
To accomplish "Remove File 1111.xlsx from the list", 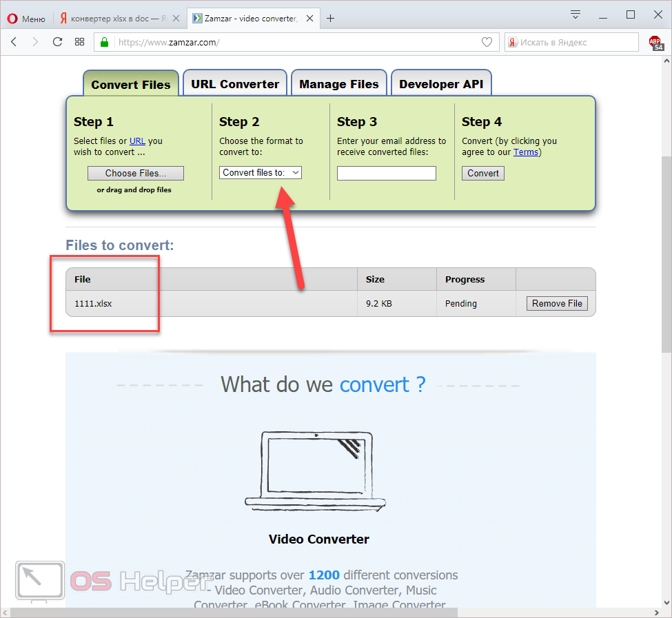I will (x=557, y=303).
